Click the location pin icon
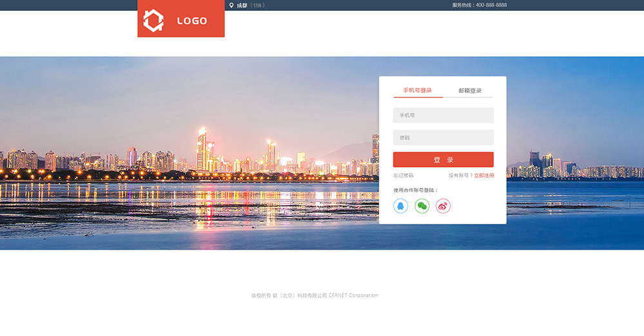 pos(231,5)
